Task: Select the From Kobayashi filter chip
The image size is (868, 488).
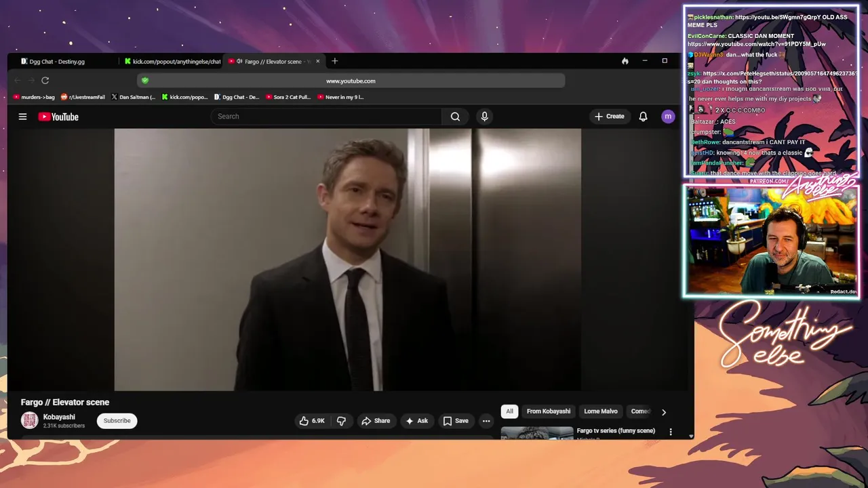Action: coord(549,411)
